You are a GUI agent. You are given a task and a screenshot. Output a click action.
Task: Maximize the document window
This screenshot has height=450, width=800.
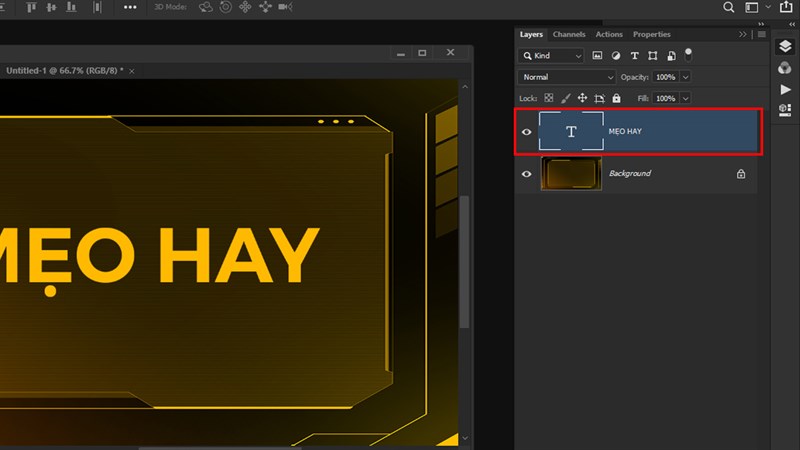[x=422, y=53]
